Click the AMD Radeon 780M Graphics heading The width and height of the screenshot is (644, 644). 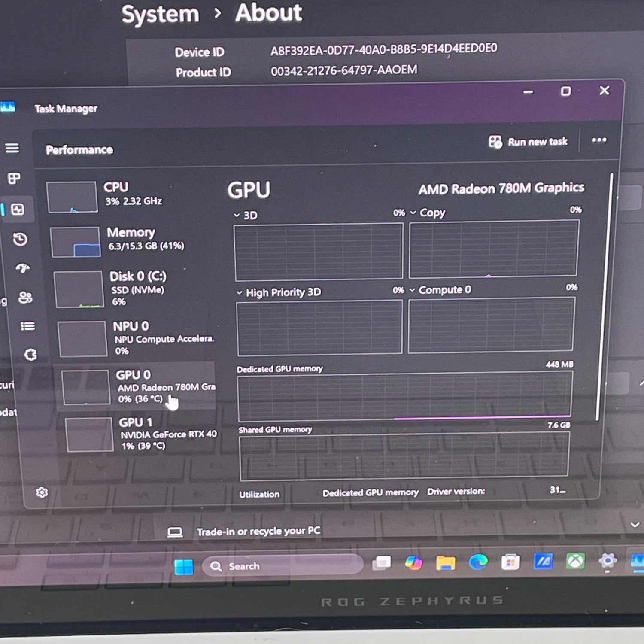tap(501, 188)
